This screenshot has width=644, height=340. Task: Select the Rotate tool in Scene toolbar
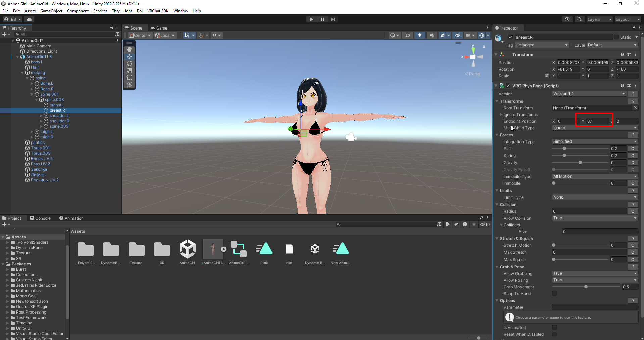coord(129,64)
